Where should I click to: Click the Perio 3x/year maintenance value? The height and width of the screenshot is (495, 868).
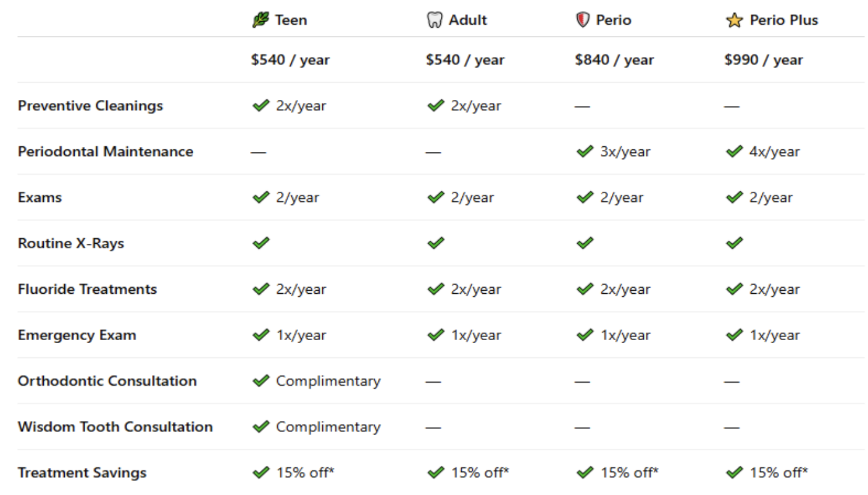(x=625, y=152)
